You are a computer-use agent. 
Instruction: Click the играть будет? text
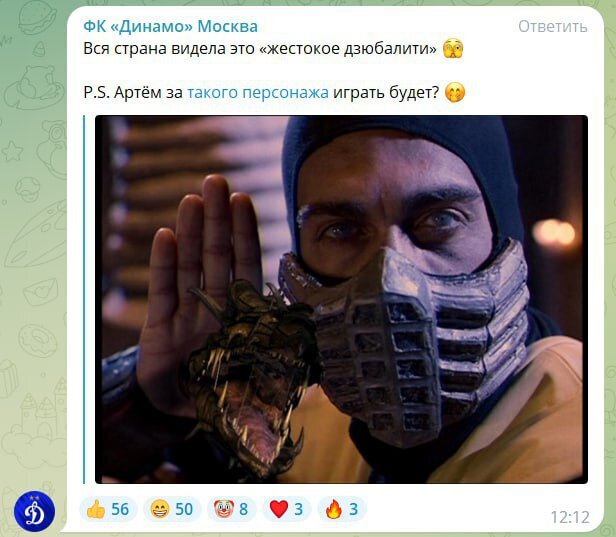click(x=386, y=93)
